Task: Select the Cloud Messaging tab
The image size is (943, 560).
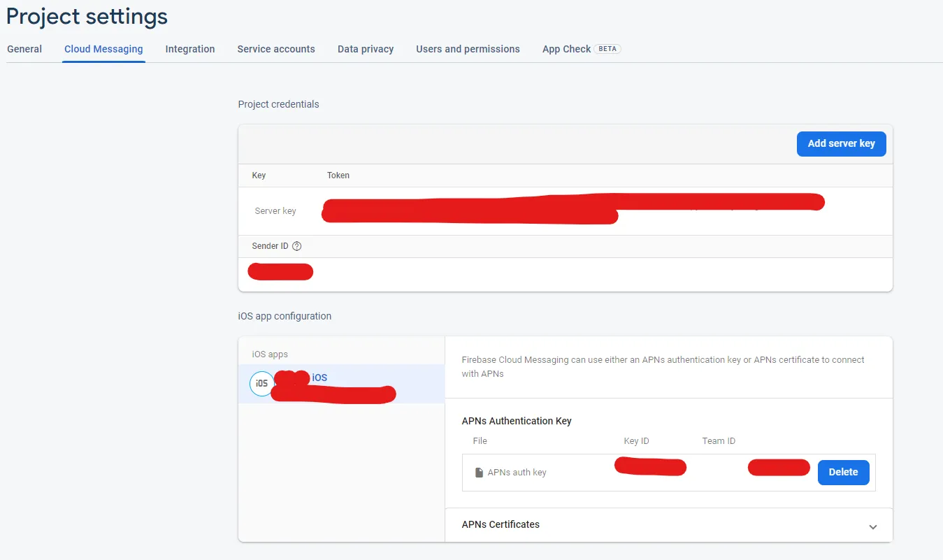Action: pos(103,49)
